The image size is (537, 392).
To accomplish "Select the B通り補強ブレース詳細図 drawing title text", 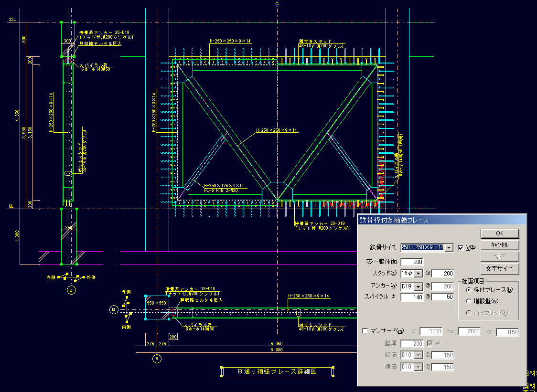I will (x=277, y=371).
